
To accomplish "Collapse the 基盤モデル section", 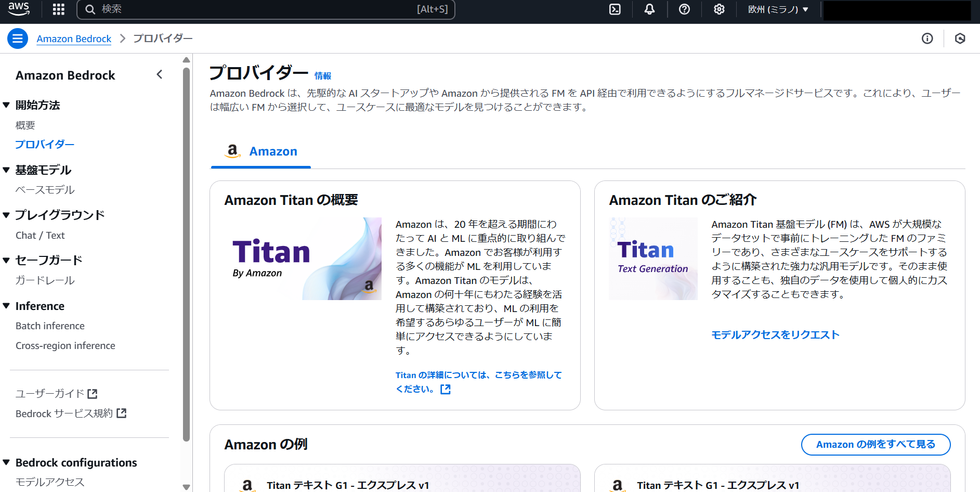I will coord(6,170).
